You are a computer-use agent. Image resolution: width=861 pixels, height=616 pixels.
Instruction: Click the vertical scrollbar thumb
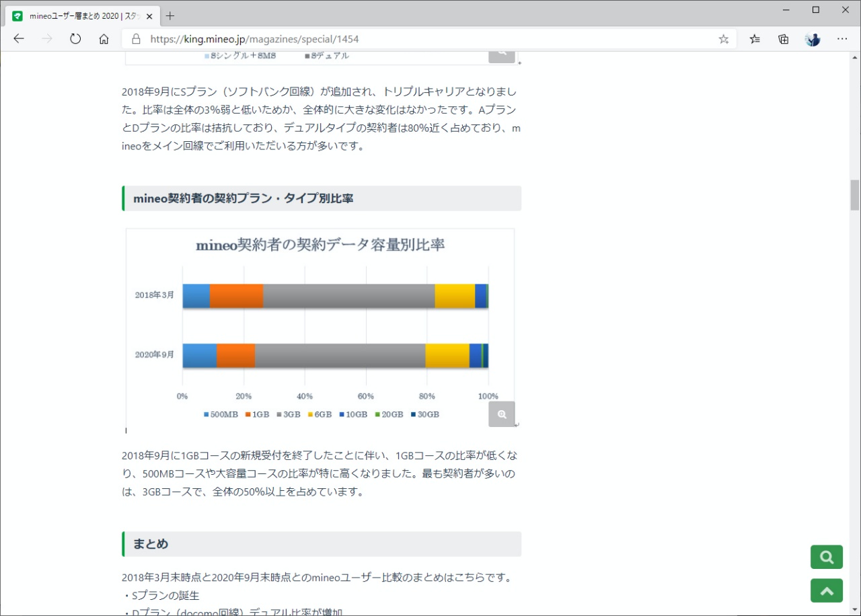tap(854, 195)
